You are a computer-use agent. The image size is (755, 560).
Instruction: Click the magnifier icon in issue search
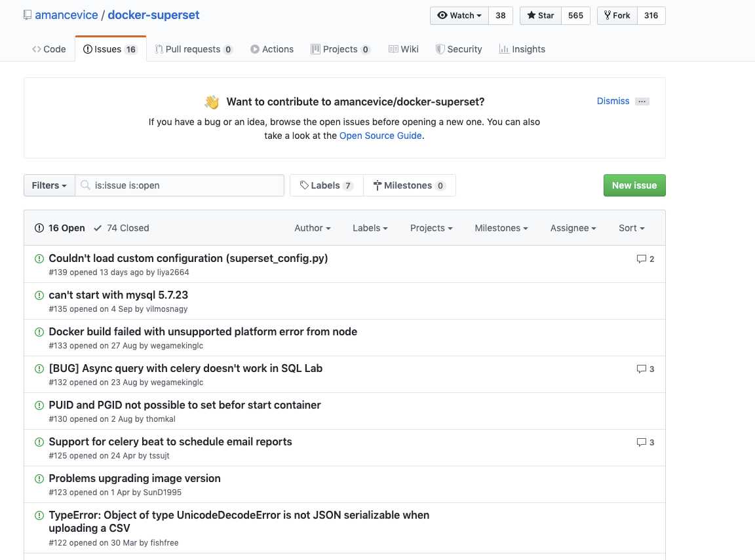[x=85, y=185]
